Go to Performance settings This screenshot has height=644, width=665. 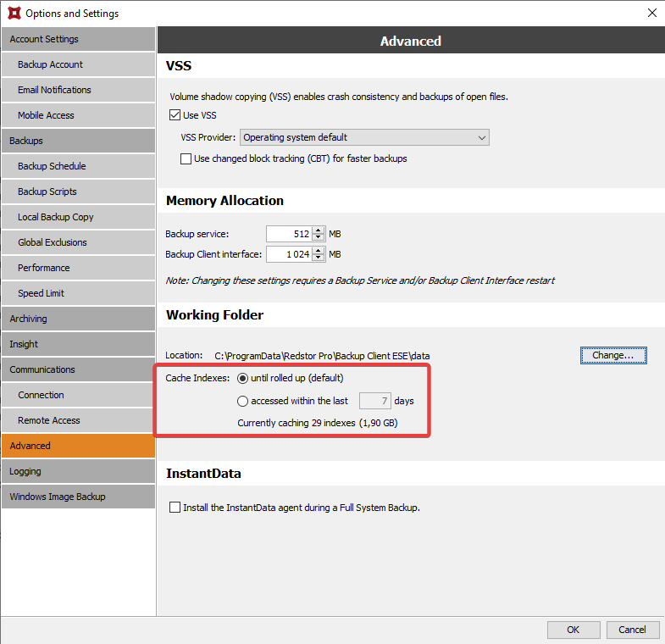click(x=79, y=268)
